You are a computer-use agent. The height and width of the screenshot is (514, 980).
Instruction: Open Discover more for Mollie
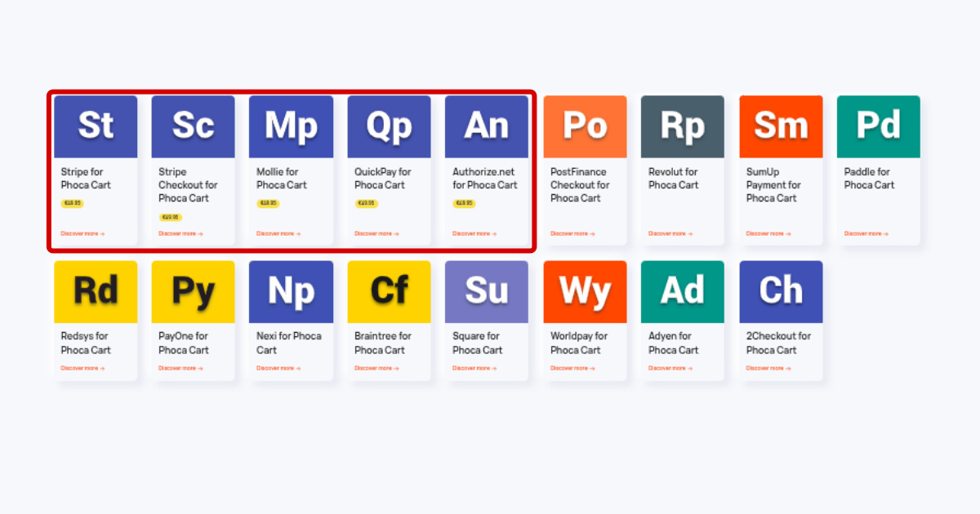pyautogui.click(x=278, y=233)
